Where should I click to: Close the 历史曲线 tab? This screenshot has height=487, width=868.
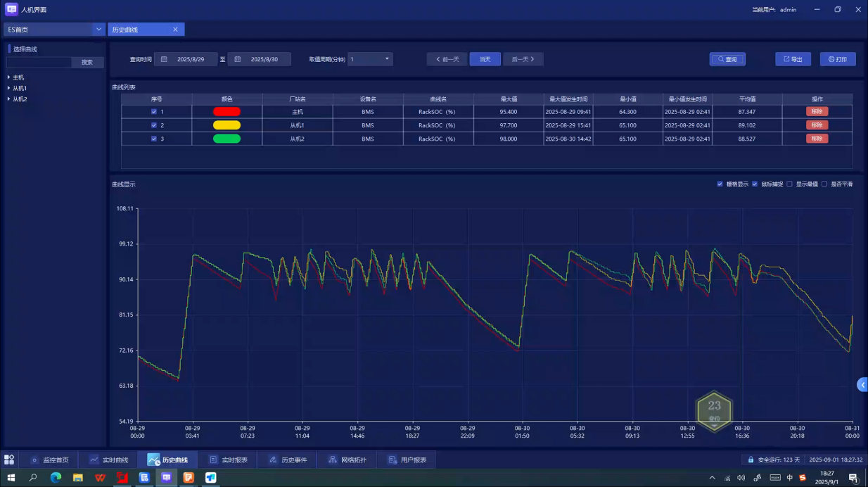pyautogui.click(x=175, y=30)
